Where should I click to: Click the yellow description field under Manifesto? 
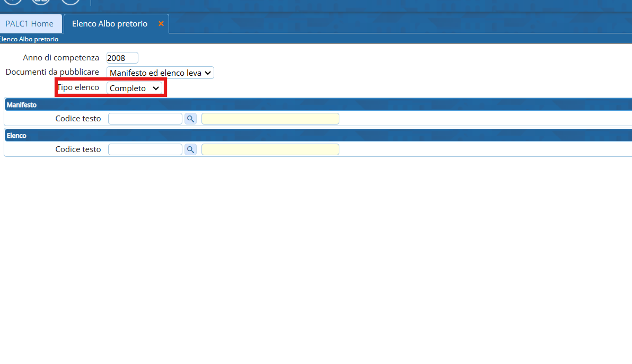pos(270,119)
